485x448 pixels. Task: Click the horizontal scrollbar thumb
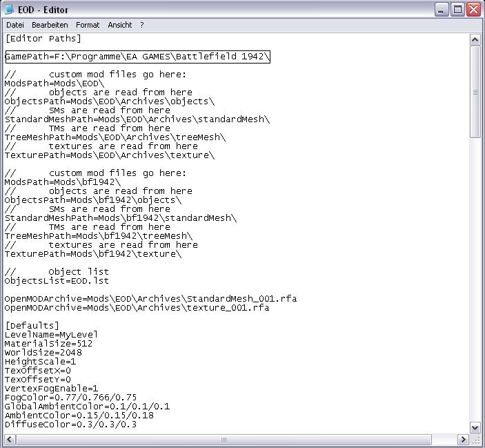point(224,439)
